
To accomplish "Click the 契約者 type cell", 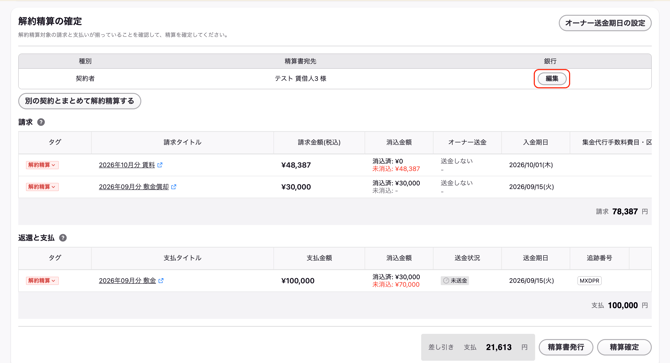I will pos(85,79).
